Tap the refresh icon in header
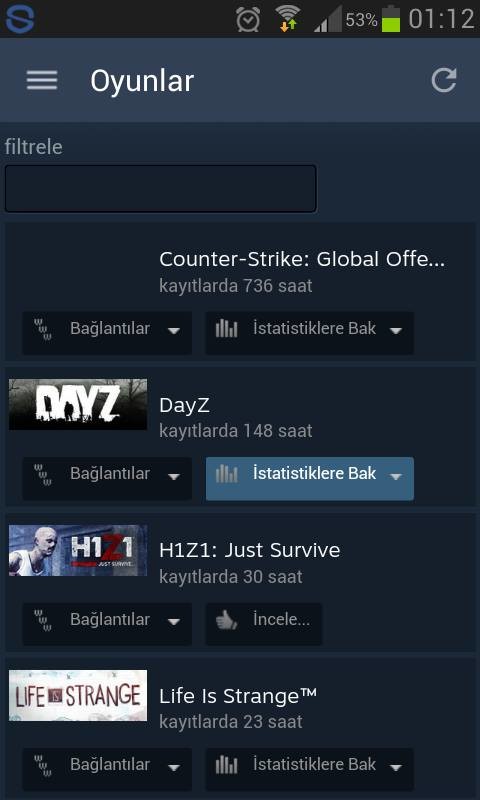This screenshot has width=480, height=800. pos(444,80)
